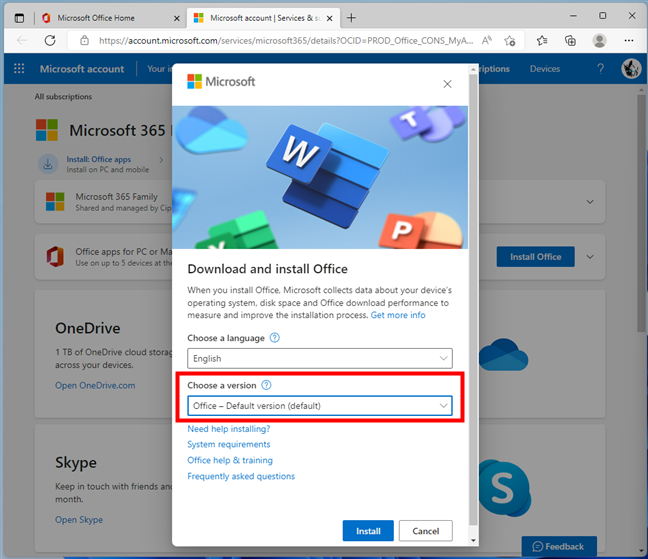Open the Favorites list
This screenshot has width=648, height=559.
tap(542, 40)
